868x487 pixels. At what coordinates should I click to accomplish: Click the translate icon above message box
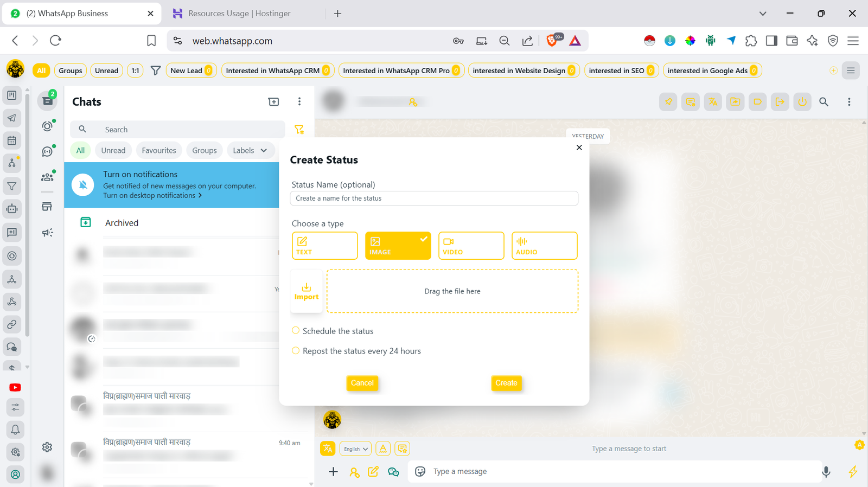pos(328,448)
